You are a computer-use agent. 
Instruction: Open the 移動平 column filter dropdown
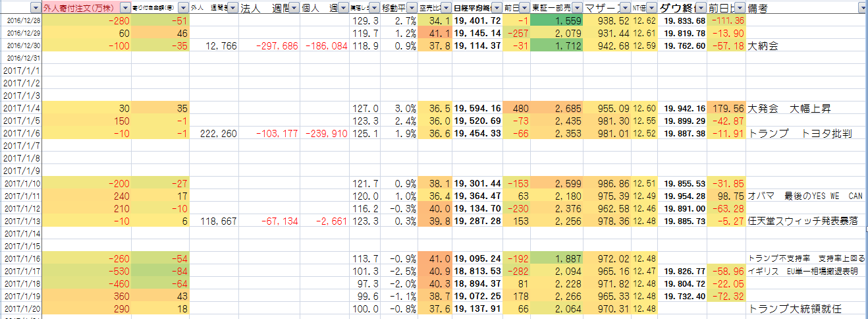[x=411, y=8]
